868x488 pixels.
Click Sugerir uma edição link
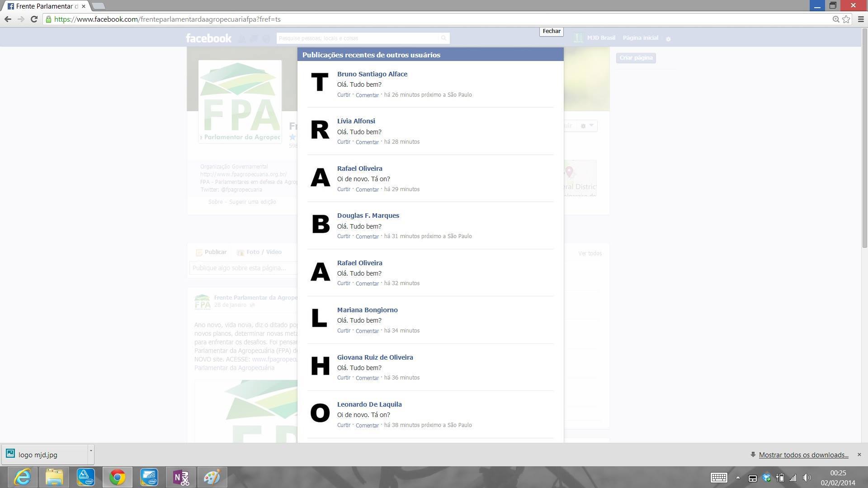252,202
